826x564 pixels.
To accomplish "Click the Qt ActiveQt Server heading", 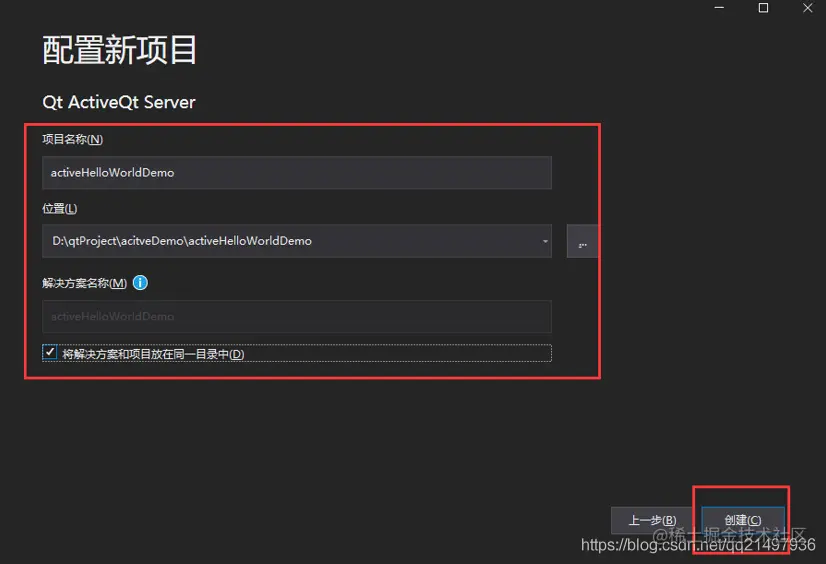I will click(x=119, y=102).
